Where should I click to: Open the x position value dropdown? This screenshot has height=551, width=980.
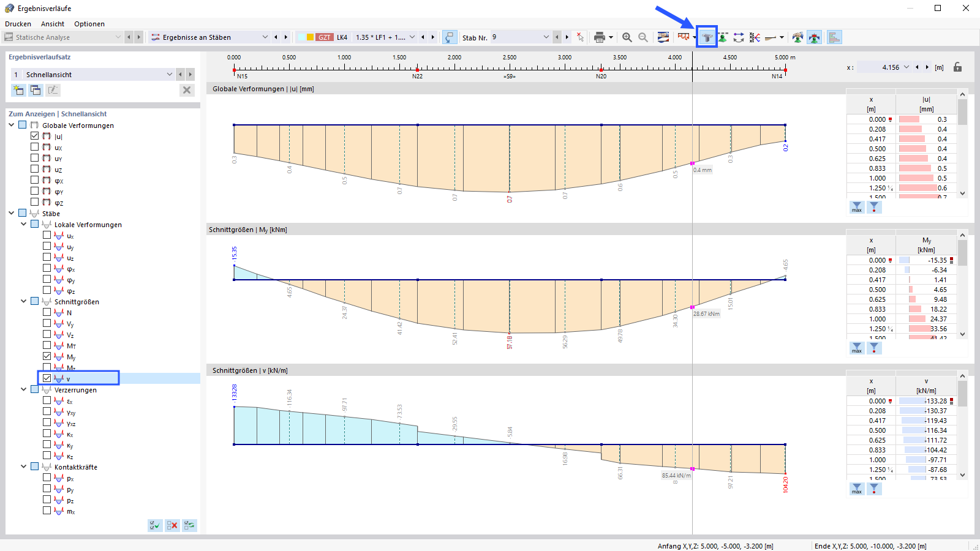pos(905,67)
